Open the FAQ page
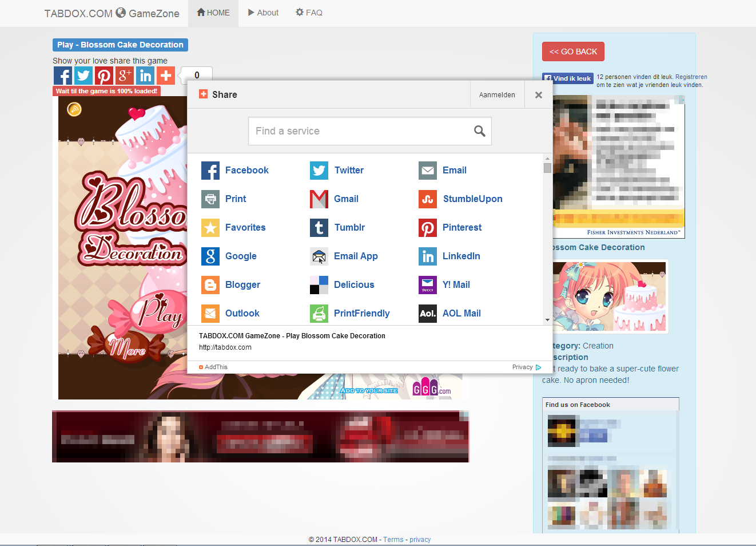This screenshot has height=546, width=756. click(x=309, y=13)
